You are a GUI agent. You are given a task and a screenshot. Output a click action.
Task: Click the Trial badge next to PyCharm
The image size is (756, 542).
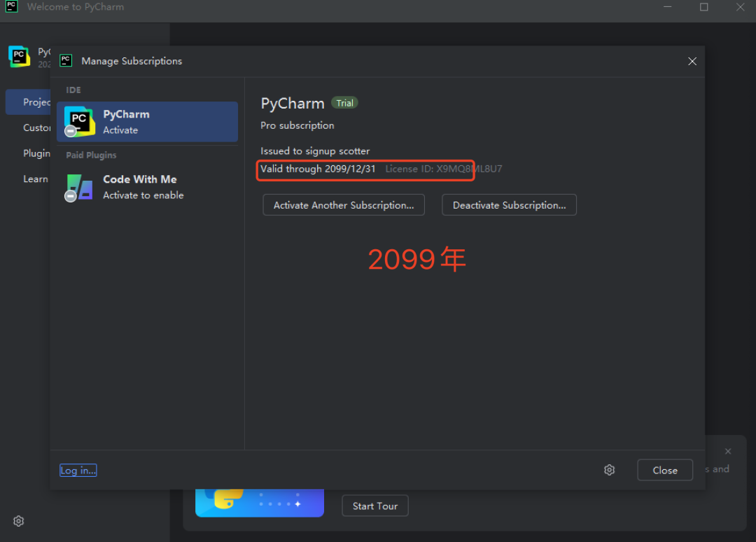pos(344,103)
